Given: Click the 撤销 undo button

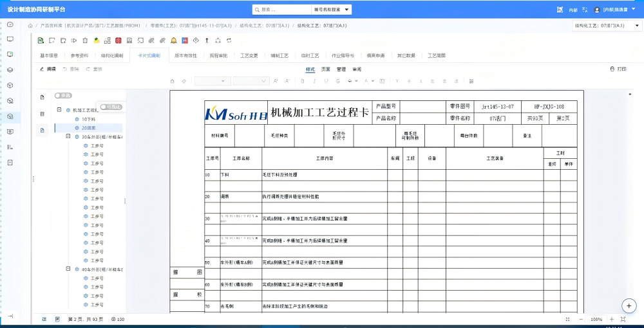Looking at the screenshot, I should click(x=71, y=69).
